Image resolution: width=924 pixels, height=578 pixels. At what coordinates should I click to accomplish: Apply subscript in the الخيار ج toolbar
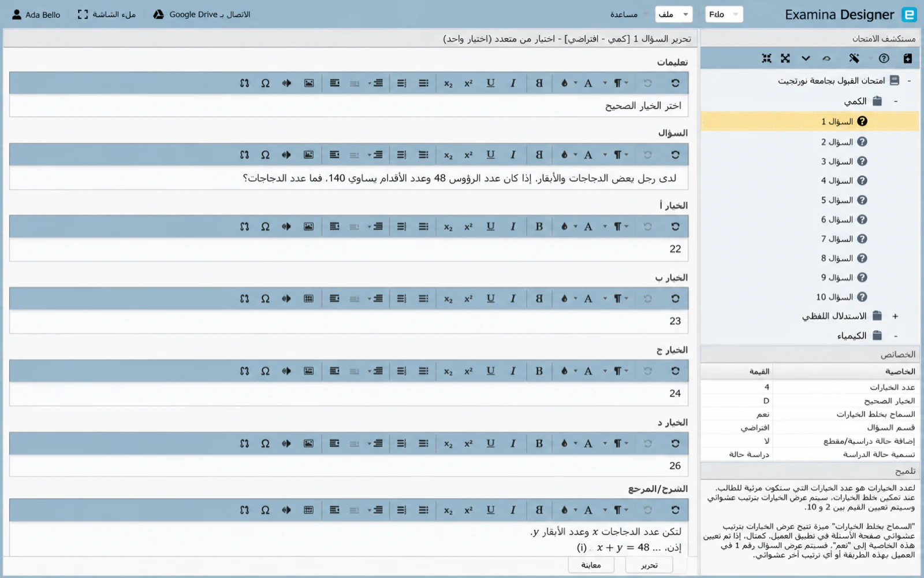point(448,371)
